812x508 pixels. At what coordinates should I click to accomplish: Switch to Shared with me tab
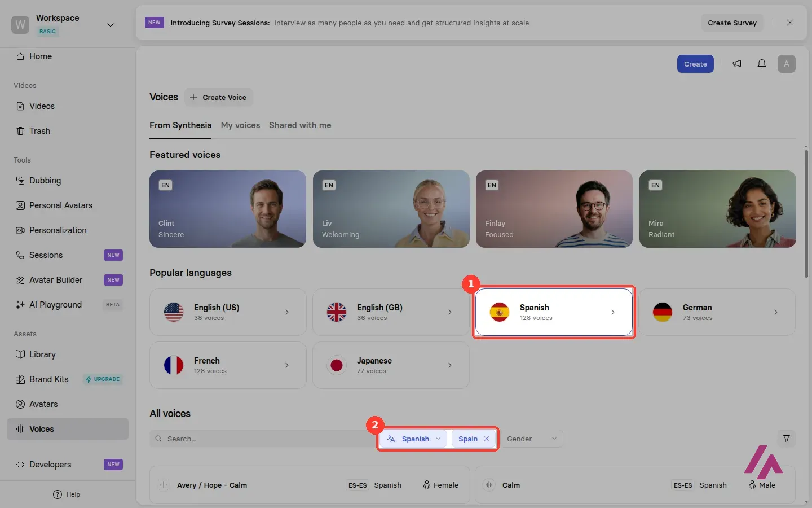pos(300,125)
